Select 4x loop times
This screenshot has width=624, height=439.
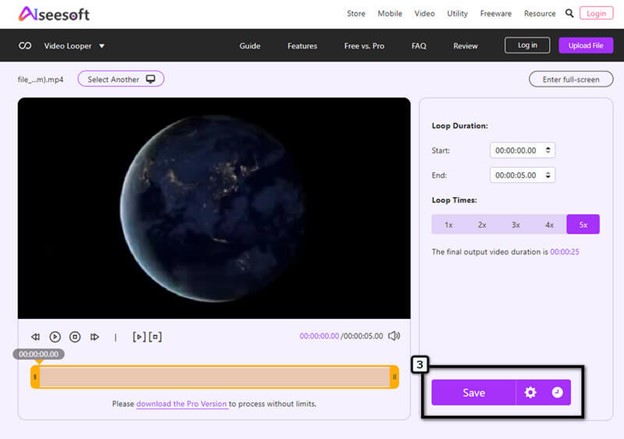(550, 225)
